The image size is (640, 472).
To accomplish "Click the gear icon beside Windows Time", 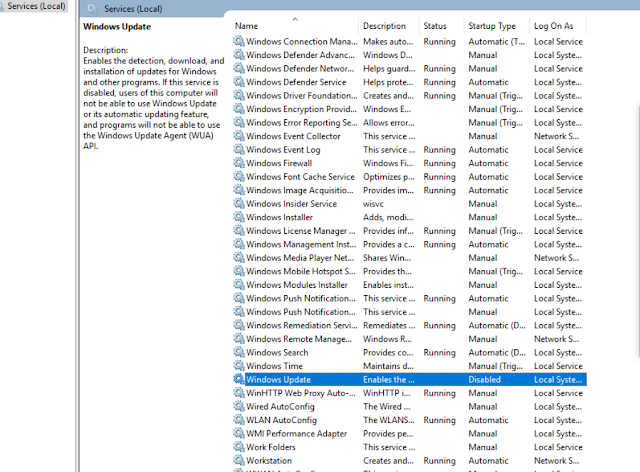I will 239,365.
